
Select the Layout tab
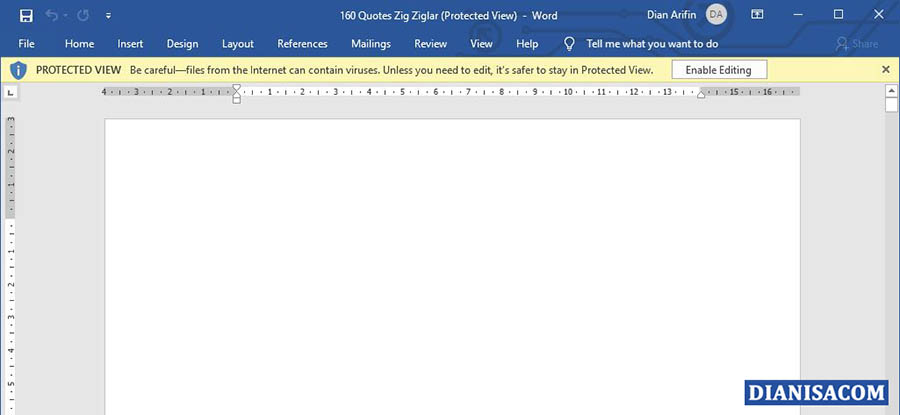coord(238,44)
